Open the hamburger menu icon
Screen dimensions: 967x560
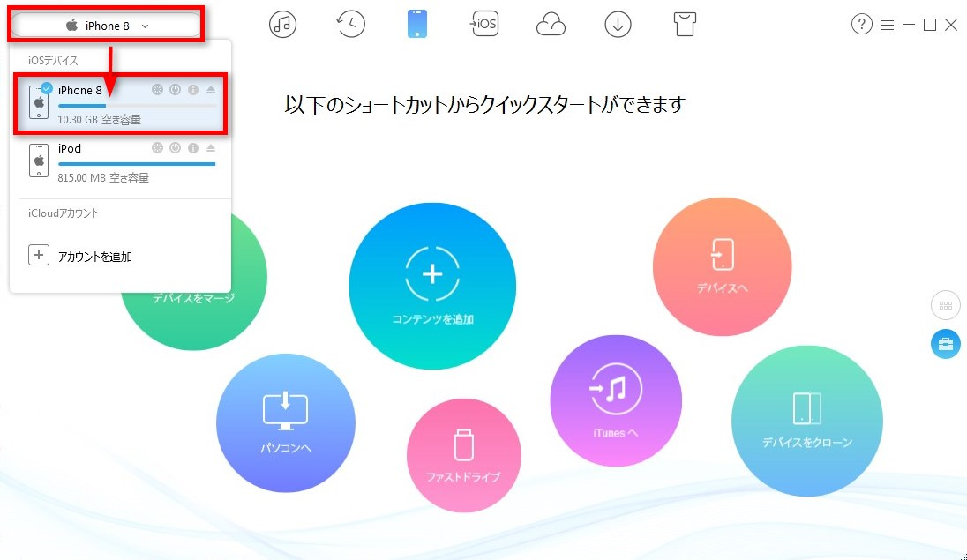click(x=888, y=26)
